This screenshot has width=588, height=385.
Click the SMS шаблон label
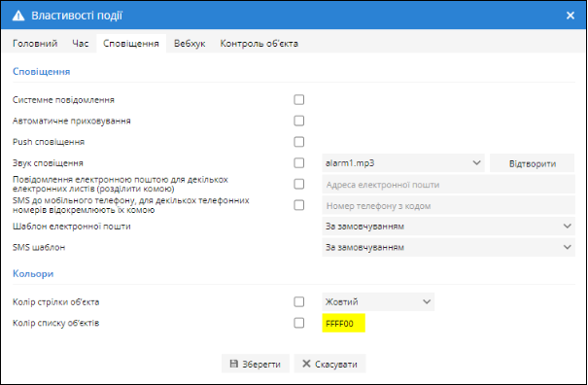tap(39, 247)
